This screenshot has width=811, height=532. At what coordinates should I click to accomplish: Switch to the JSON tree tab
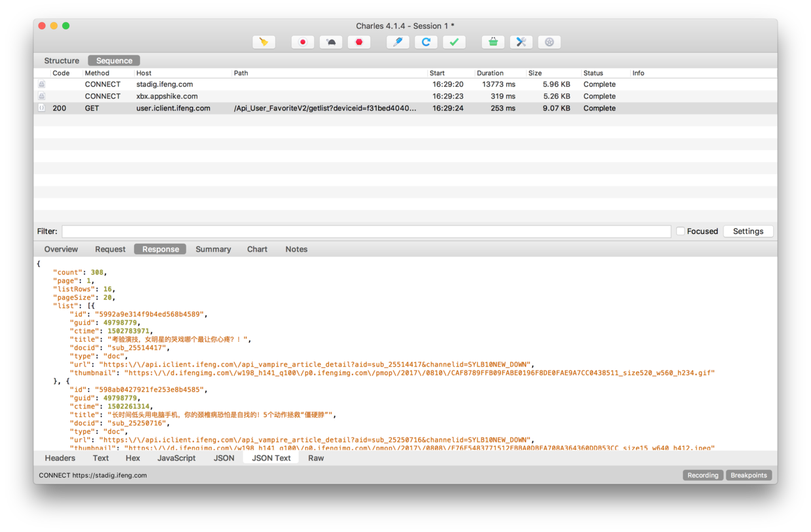click(x=224, y=458)
